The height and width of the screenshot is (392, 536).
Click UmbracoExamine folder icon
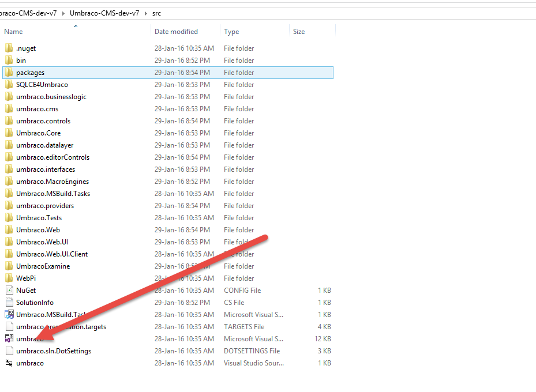[x=9, y=266]
